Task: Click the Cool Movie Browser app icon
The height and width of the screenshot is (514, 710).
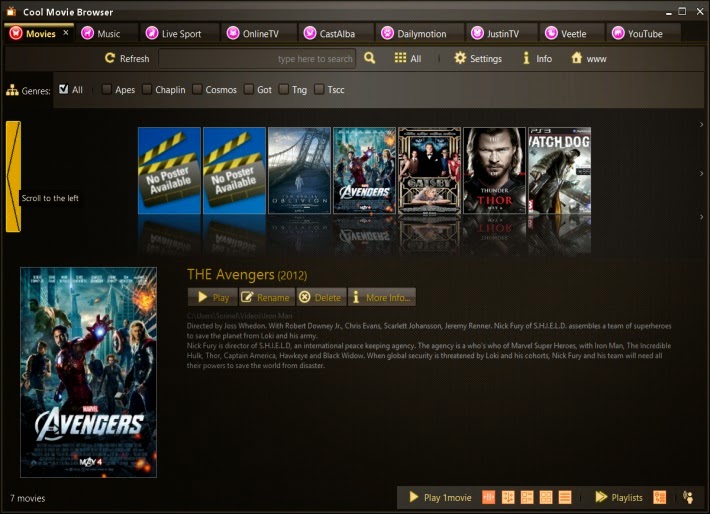Action: 11,11
